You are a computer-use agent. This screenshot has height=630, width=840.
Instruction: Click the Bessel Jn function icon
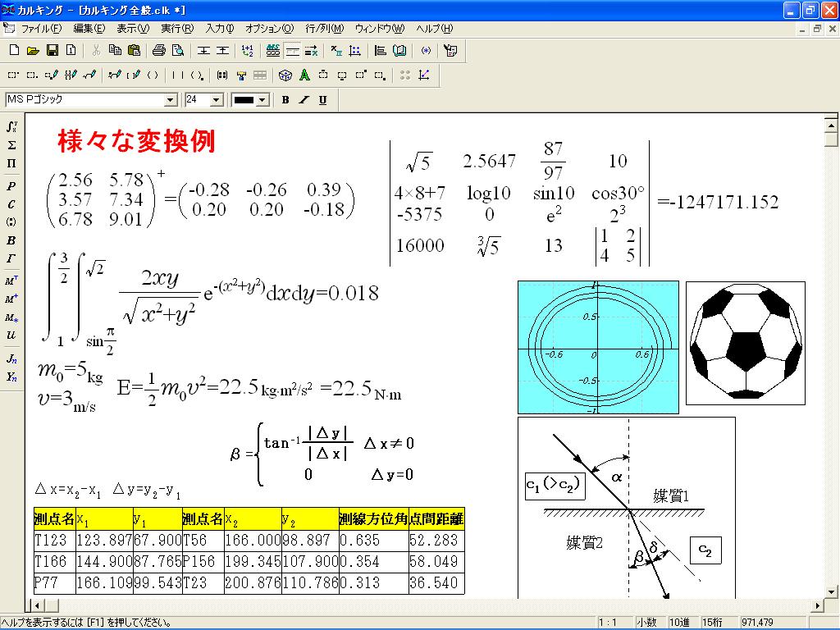tap(11, 359)
